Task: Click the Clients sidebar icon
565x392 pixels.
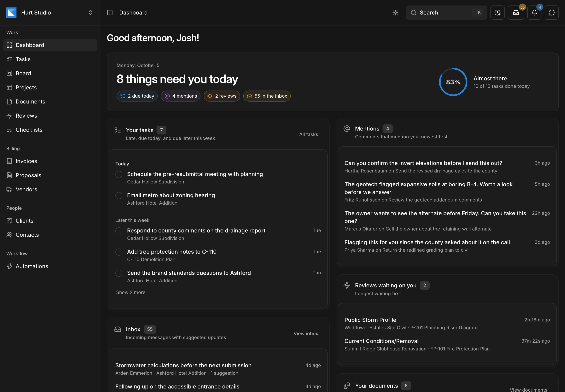Action: point(9,220)
